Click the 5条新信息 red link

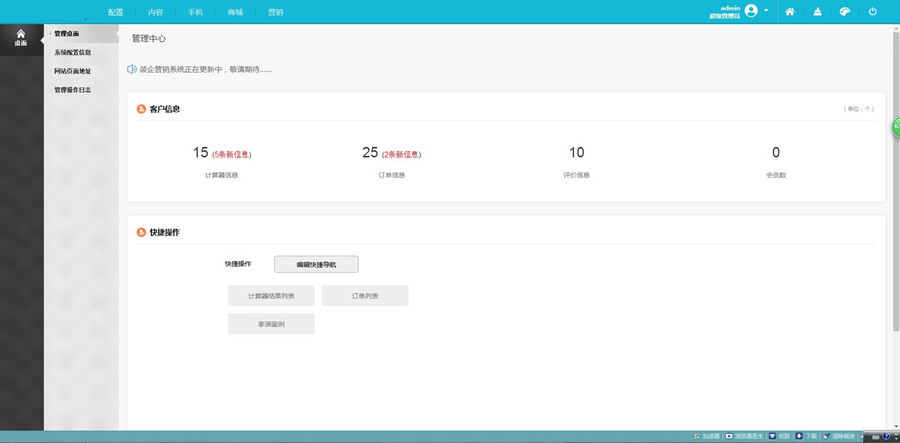232,154
